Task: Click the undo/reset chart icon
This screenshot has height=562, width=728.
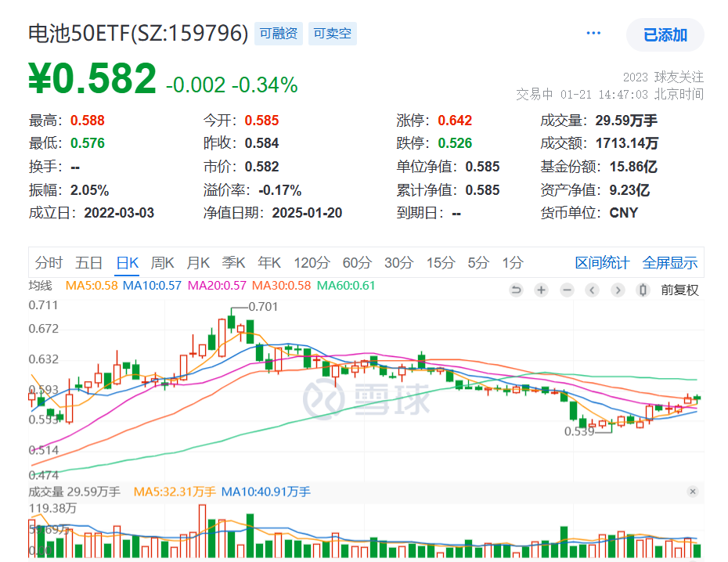Action: click(x=516, y=290)
